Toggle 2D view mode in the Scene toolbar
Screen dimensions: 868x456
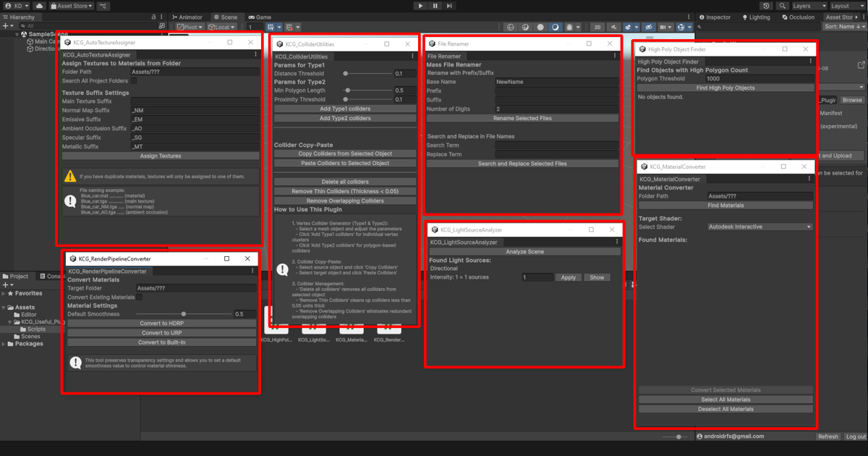tap(597, 27)
